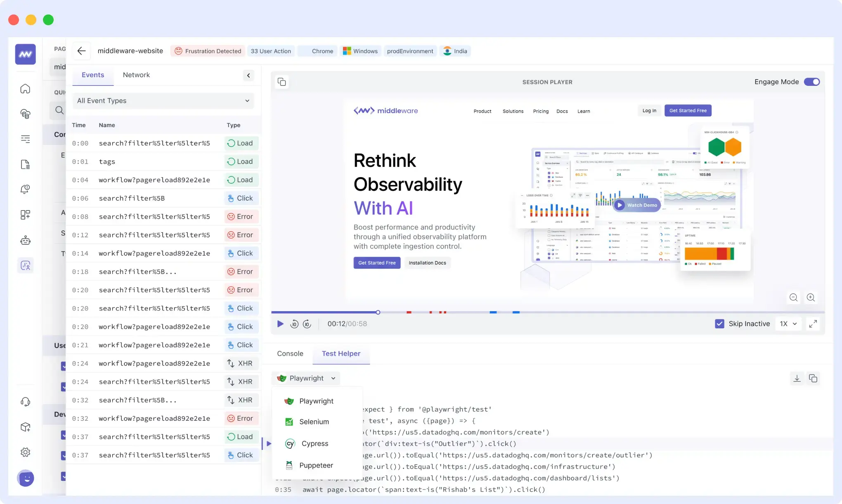The width and height of the screenshot is (842, 504).
Task: Open the 1X playback speed dropdown
Action: tap(788, 324)
